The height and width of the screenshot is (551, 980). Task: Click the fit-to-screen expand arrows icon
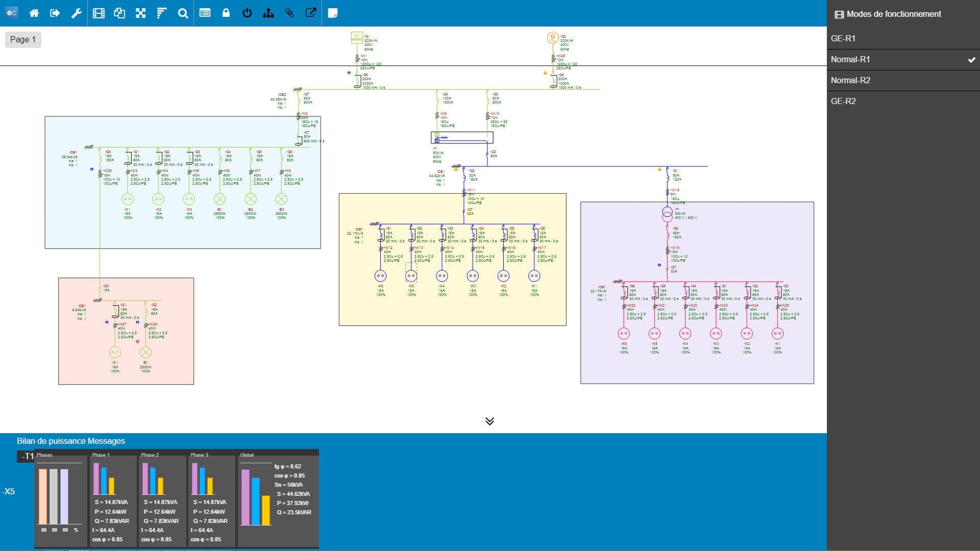[x=140, y=13]
